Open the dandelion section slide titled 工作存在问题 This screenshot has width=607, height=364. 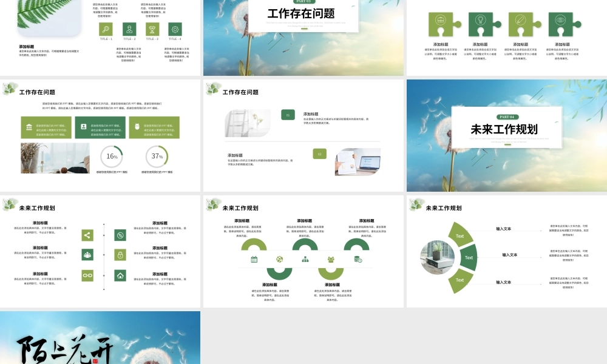(303, 38)
